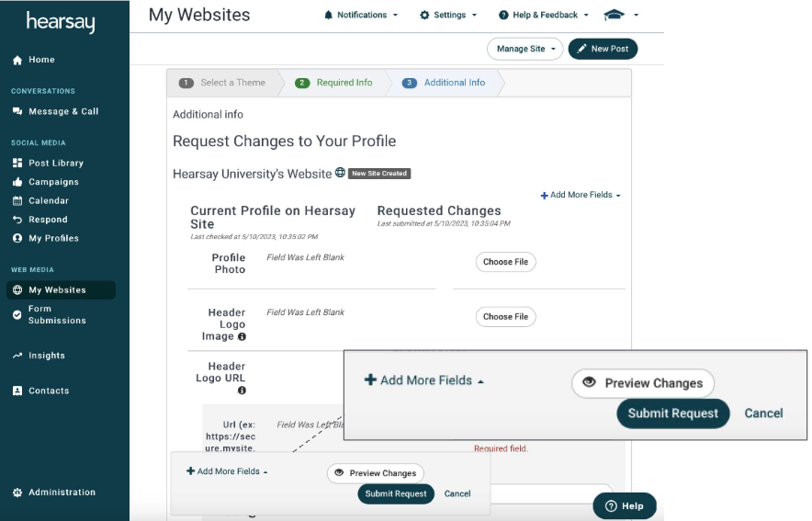Expand the Manage Site dropdown
812x521 pixels.
(x=525, y=49)
